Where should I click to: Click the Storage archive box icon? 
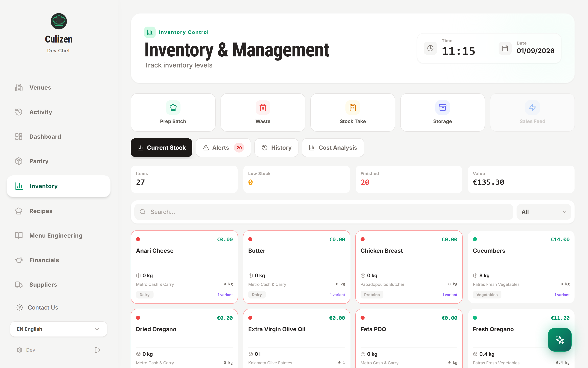pyautogui.click(x=442, y=108)
